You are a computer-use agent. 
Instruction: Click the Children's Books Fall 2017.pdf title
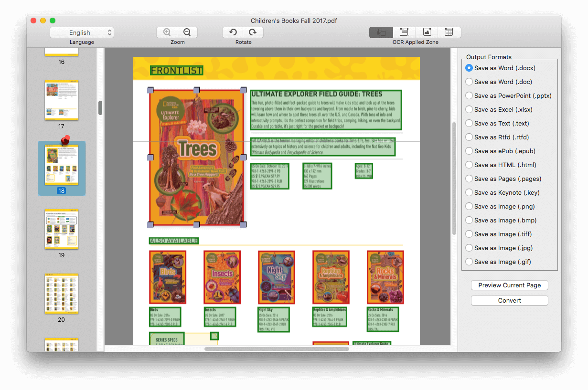click(294, 21)
